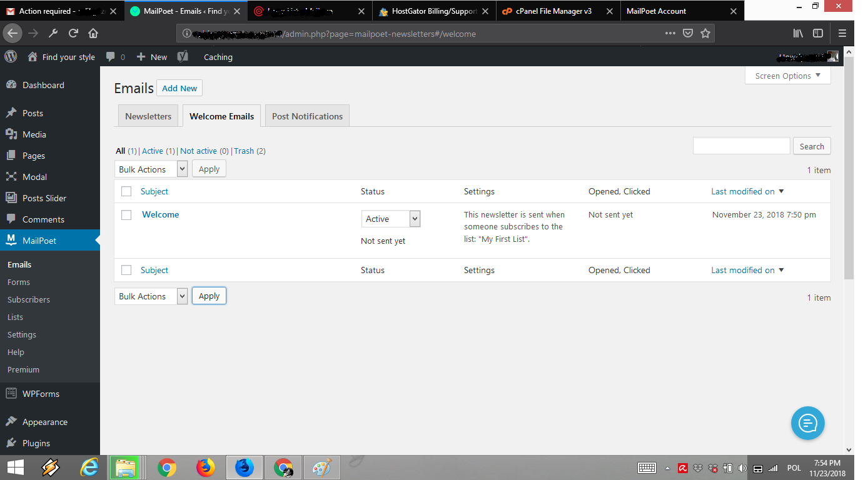Image resolution: width=868 pixels, height=480 pixels.
Task: Sort by Last modified on in header
Action: (747, 191)
